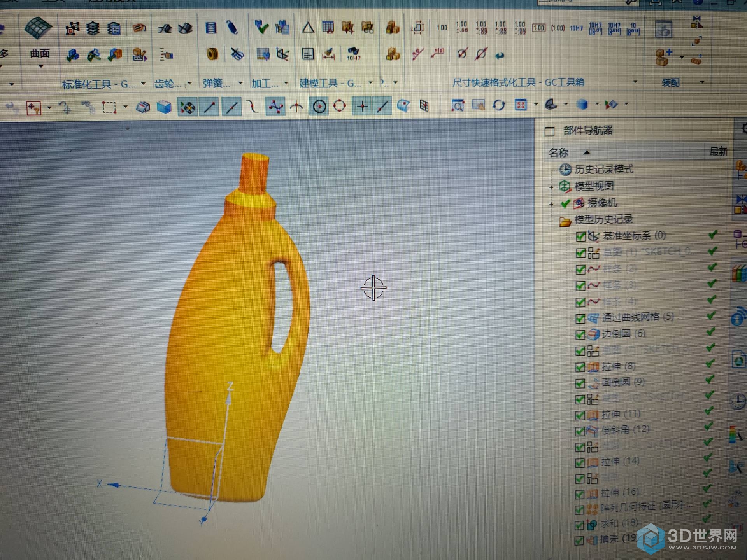Open the 弹簧 group dropdown arrow
747x560 pixels.
click(240, 83)
